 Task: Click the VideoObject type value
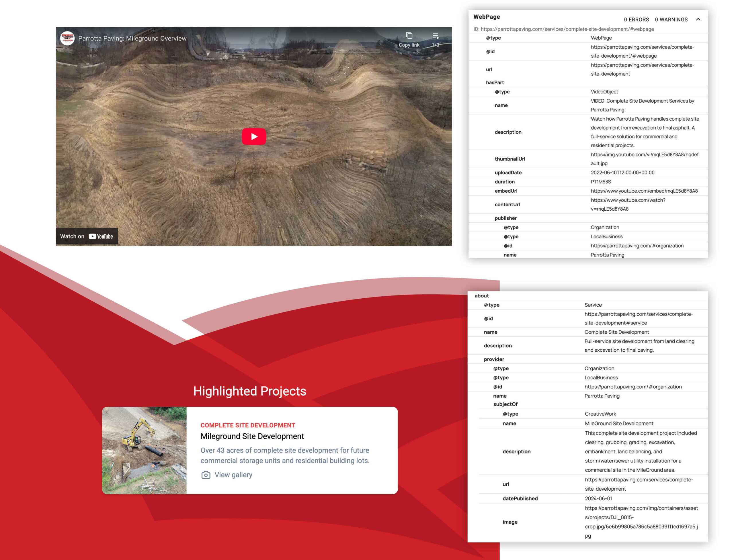[604, 92]
